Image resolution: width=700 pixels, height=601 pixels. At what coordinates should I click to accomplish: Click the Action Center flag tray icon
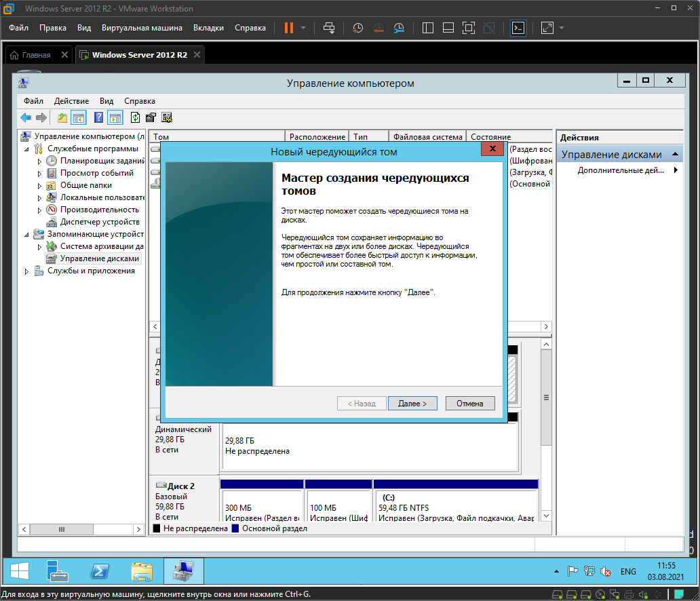pos(572,571)
